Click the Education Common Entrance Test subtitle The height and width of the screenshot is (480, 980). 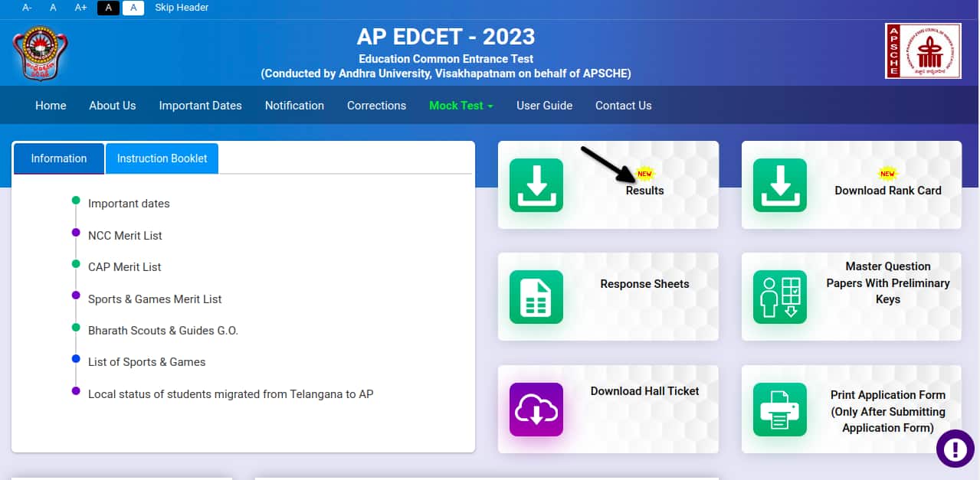coord(446,59)
